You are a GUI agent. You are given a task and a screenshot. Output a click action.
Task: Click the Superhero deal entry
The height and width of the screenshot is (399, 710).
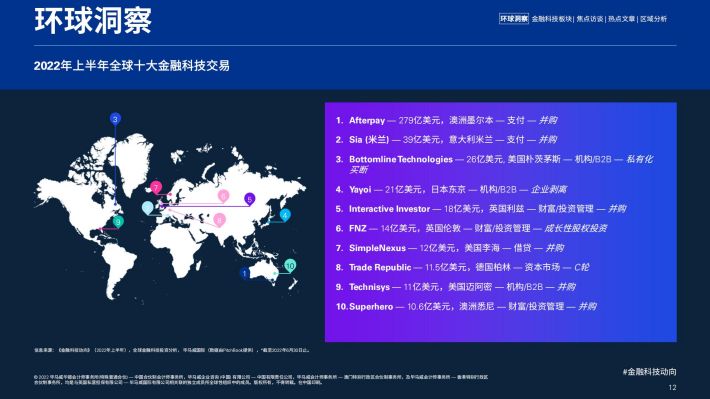tap(466, 307)
